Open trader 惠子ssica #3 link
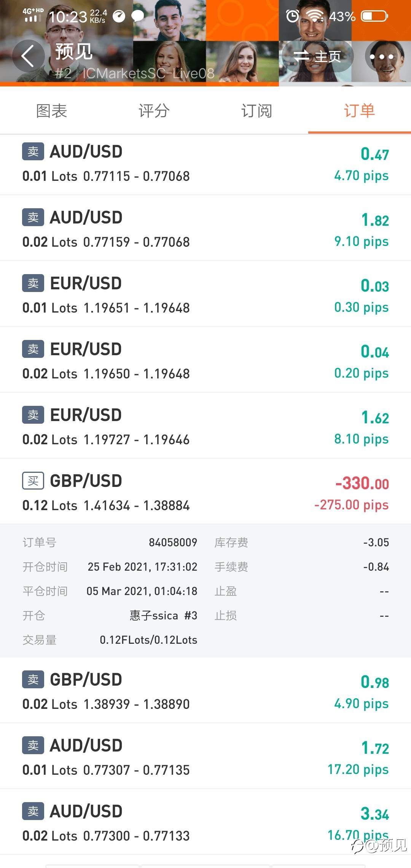This screenshot has width=411, height=868. pyautogui.click(x=163, y=616)
